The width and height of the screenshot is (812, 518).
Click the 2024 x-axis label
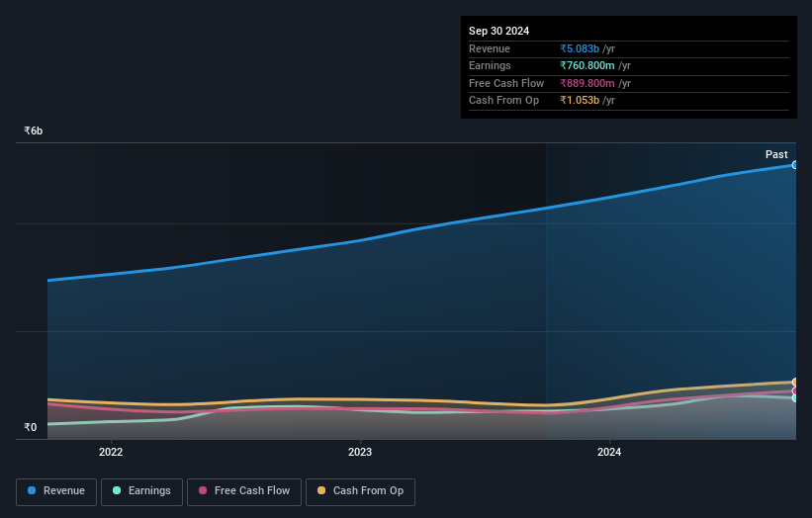point(609,453)
